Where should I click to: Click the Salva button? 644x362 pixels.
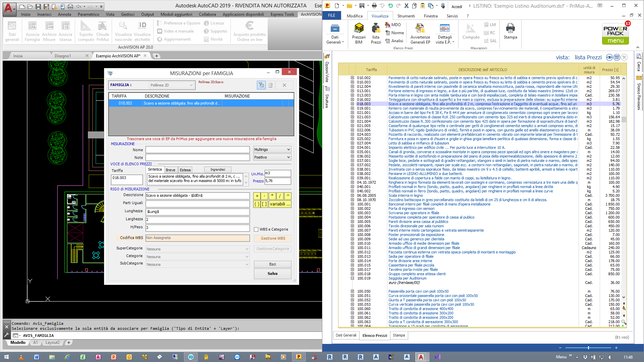272,274
